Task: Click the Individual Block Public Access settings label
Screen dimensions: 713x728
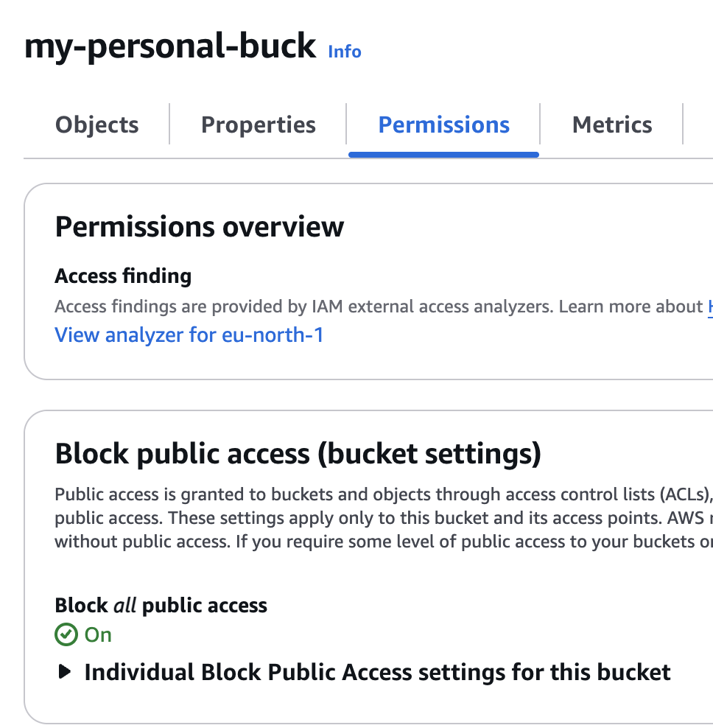Action: (377, 672)
